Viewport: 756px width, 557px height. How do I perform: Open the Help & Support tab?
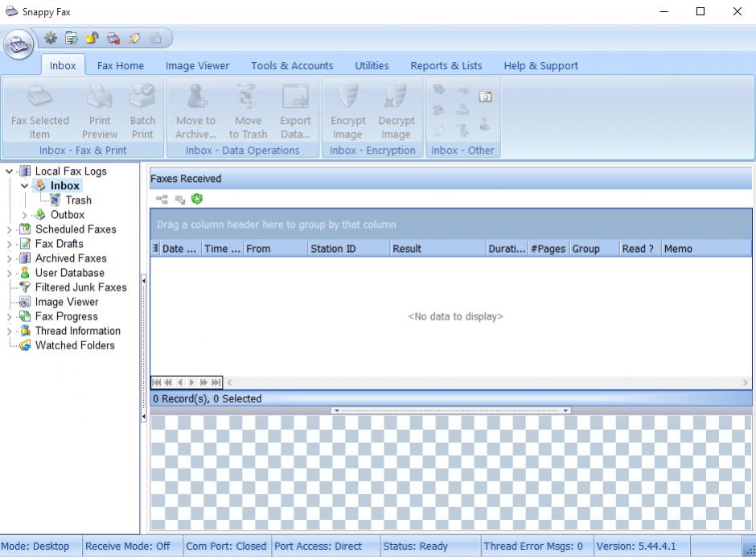[x=540, y=66]
